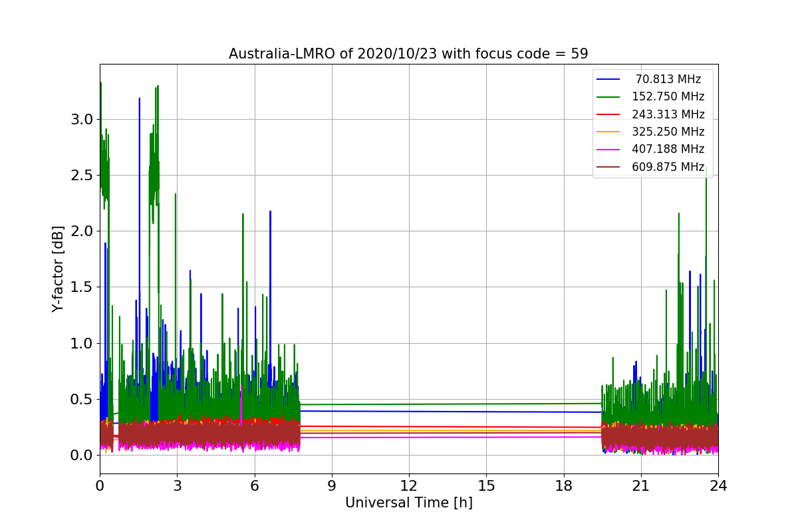
Task: Click the magenta line swatch in legend
Action: [x=609, y=150]
